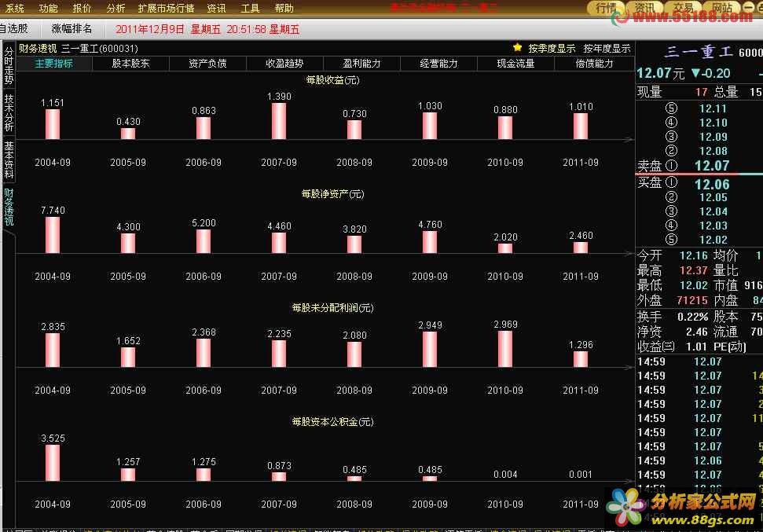Screen dimensions: 763x532
Task: Click sell level ⑤ price 12.11
Action: click(713, 108)
